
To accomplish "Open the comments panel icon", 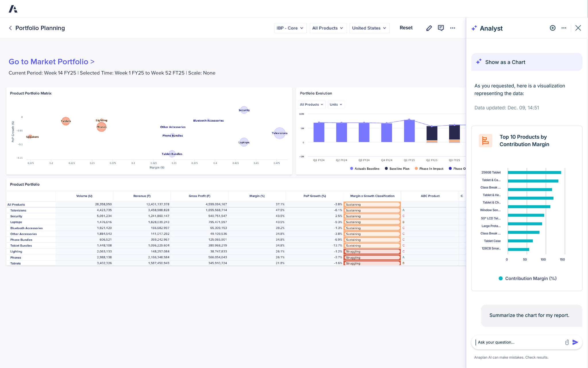I will (441, 28).
